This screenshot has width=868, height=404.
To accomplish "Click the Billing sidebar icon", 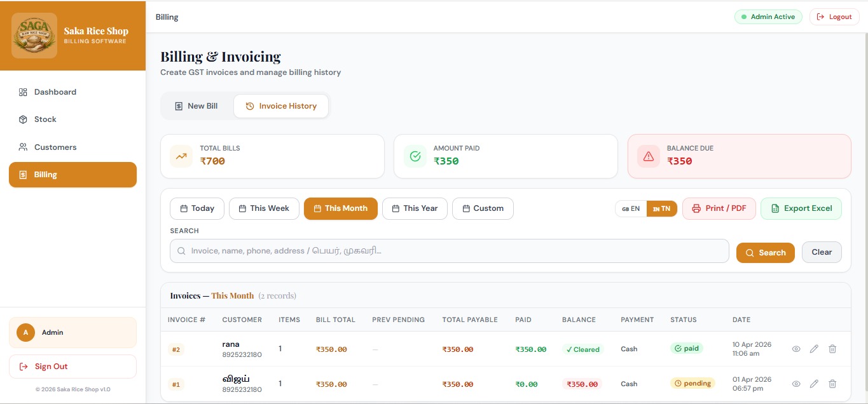I will (24, 174).
